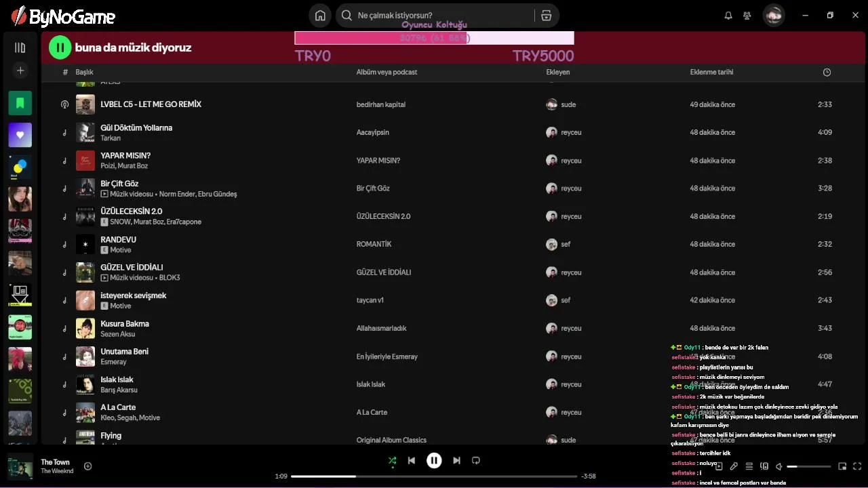The height and width of the screenshot is (488, 868).
Task: Skip to the next track
Action: point(456,461)
